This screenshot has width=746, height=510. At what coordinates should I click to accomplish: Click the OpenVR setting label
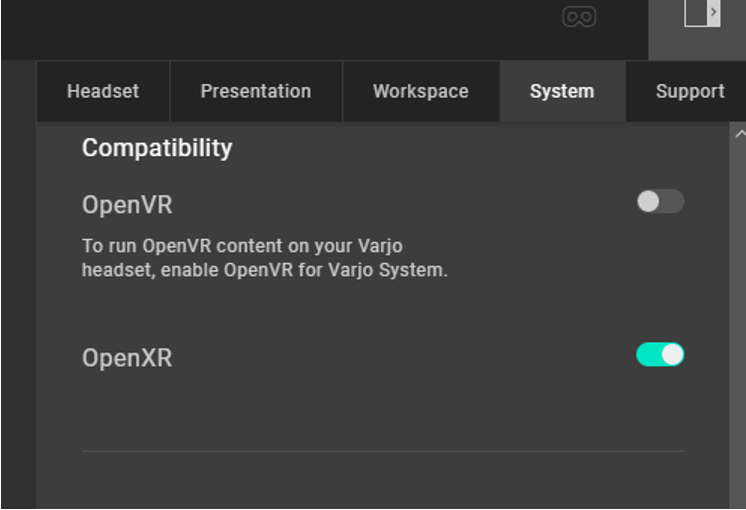127,205
